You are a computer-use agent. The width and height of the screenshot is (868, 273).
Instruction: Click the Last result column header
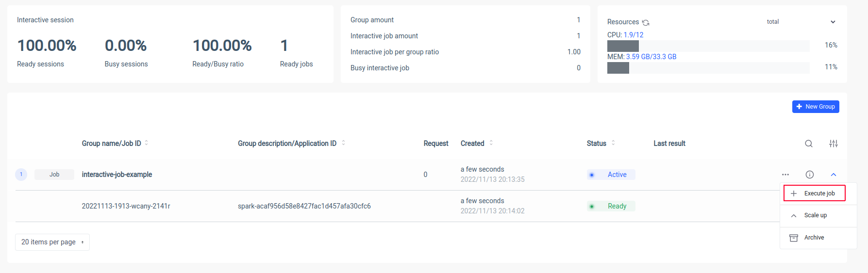[x=669, y=144]
